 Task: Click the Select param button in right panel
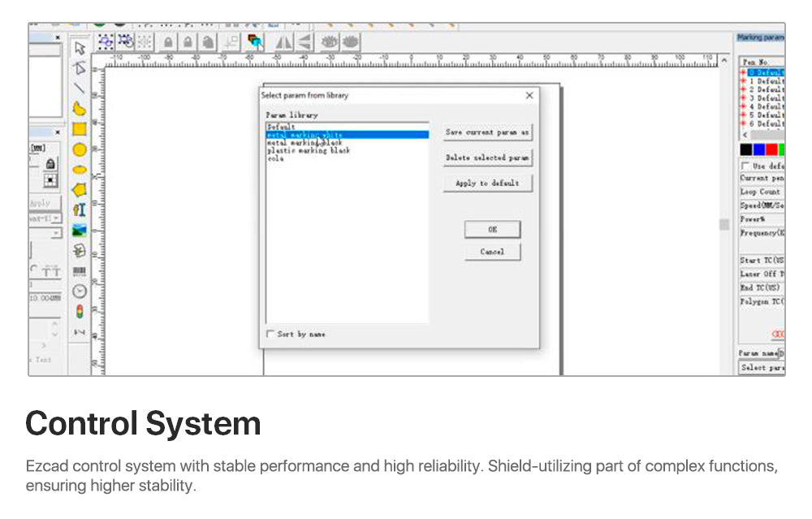762,367
